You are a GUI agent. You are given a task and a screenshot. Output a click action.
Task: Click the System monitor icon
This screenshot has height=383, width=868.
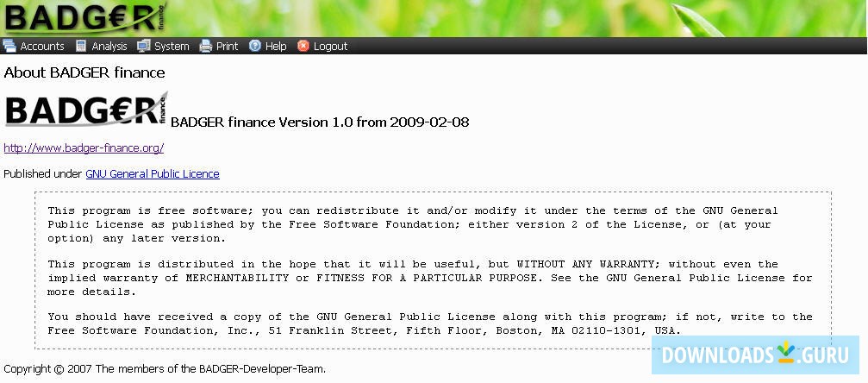tap(144, 46)
